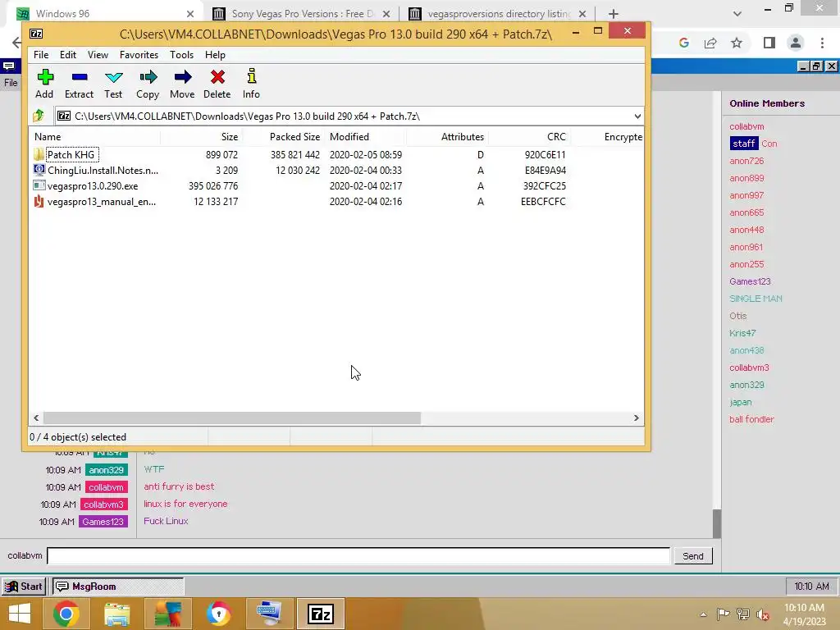
Task: Sort by the CRC column header
Action: (x=529, y=137)
